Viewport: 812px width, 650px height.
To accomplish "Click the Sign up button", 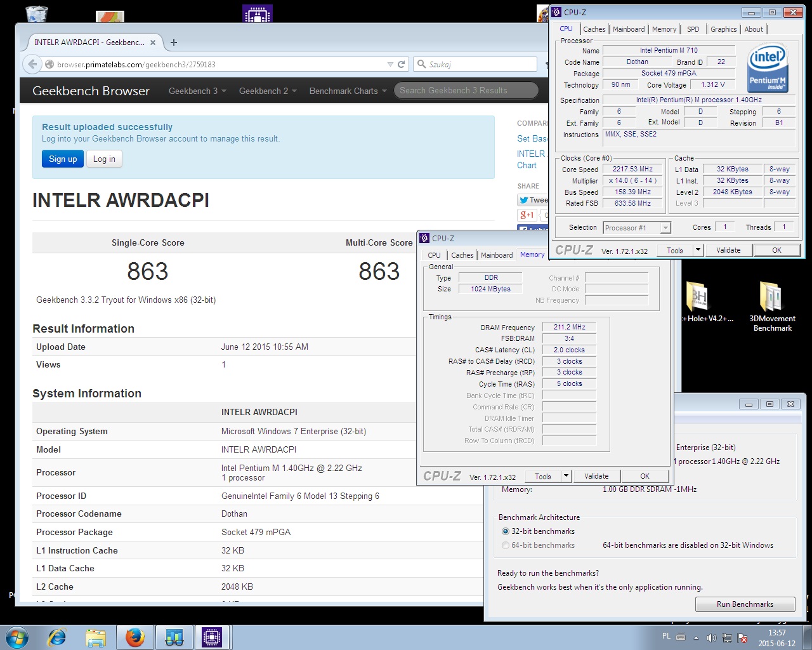I will point(63,159).
